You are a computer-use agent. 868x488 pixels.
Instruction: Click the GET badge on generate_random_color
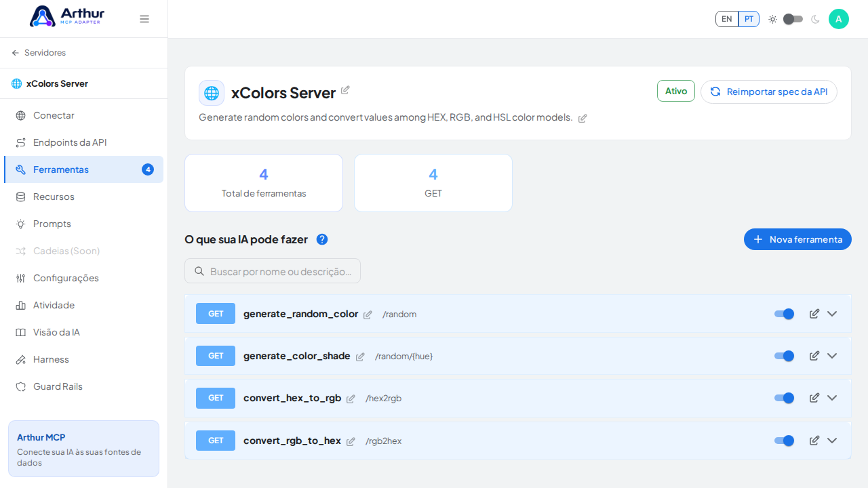216,314
